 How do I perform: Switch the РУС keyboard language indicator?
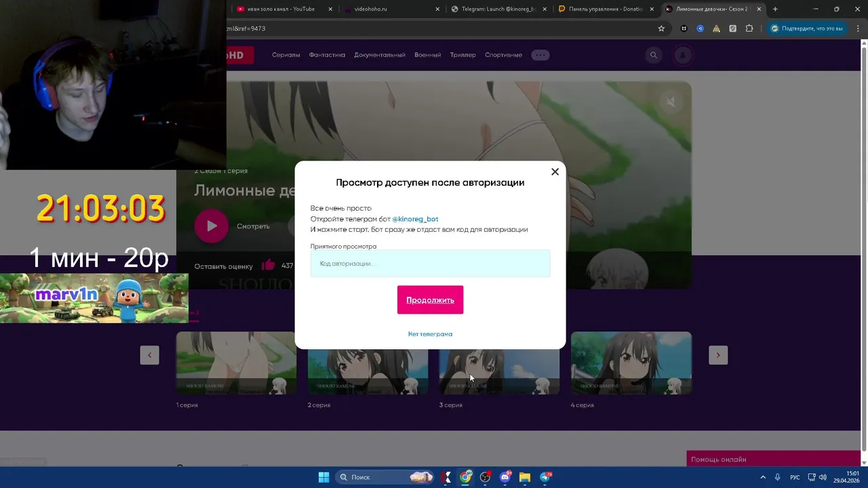795,477
